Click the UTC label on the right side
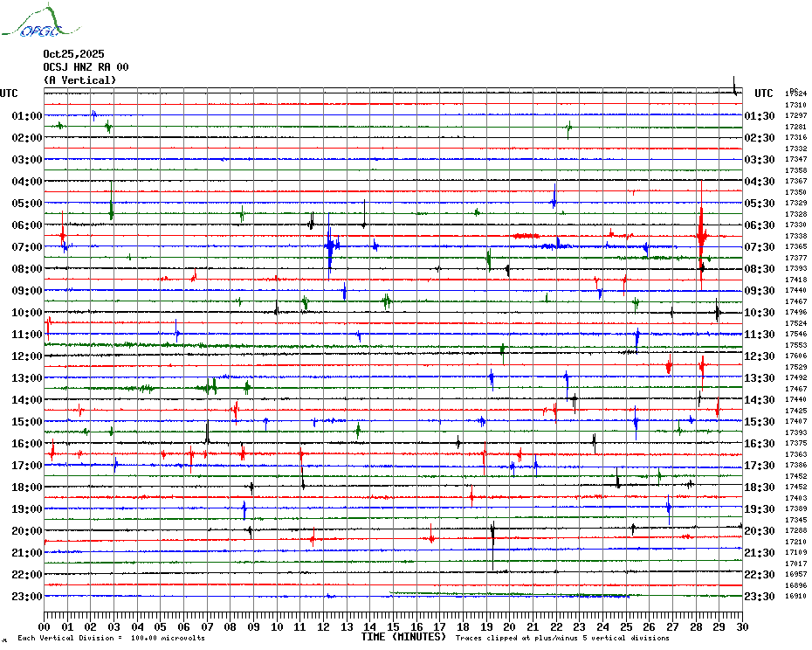Screen dimensions: 812x650 [x=763, y=93]
